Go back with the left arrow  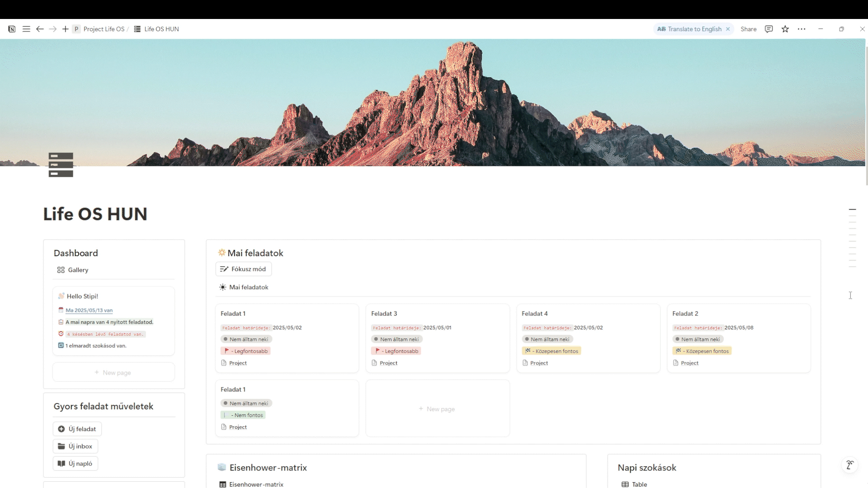click(x=40, y=29)
